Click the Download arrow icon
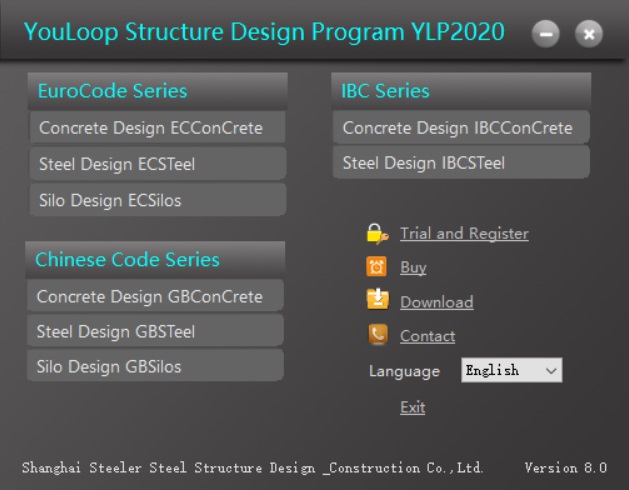 pyautogui.click(x=377, y=301)
